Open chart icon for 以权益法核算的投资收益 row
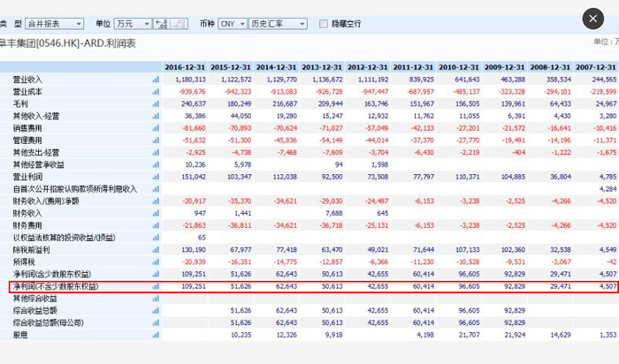619x364 pixels. [x=156, y=238]
